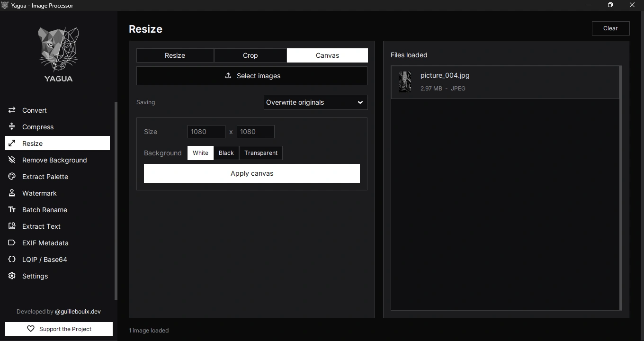Click the LQIP / Base64 braces icon
Image resolution: width=644 pixels, height=341 pixels.
pyautogui.click(x=12, y=259)
